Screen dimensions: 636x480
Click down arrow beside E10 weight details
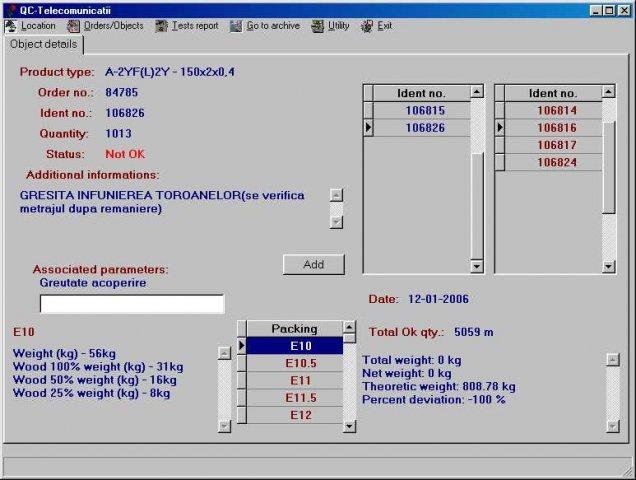click(224, 426)
